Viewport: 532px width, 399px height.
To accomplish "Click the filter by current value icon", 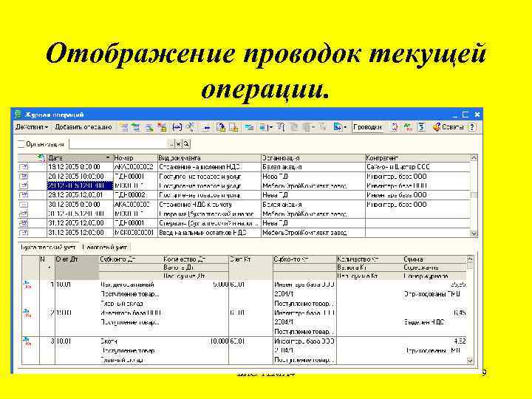I will (x=263, y=127).
